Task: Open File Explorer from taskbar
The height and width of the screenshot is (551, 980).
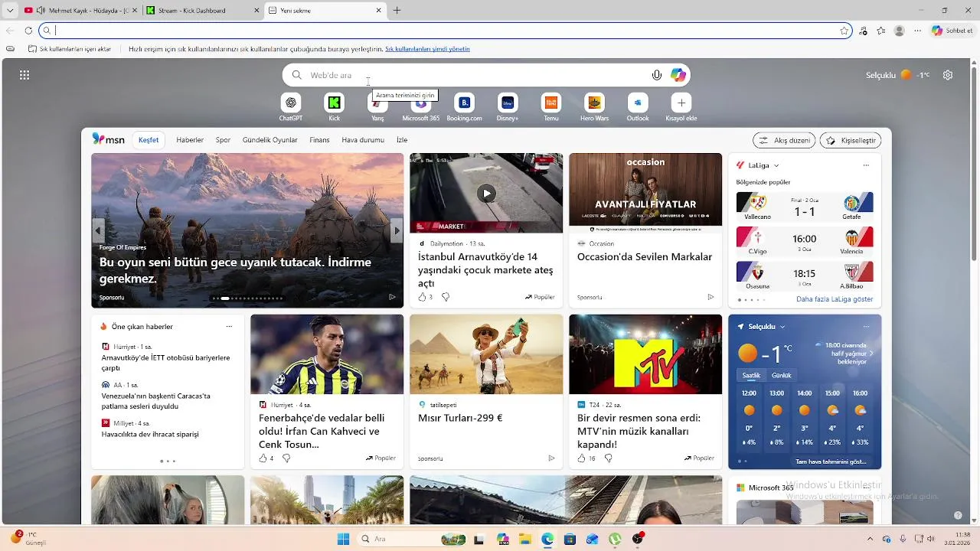Action: pyautogui.click(x=525, y=539)
